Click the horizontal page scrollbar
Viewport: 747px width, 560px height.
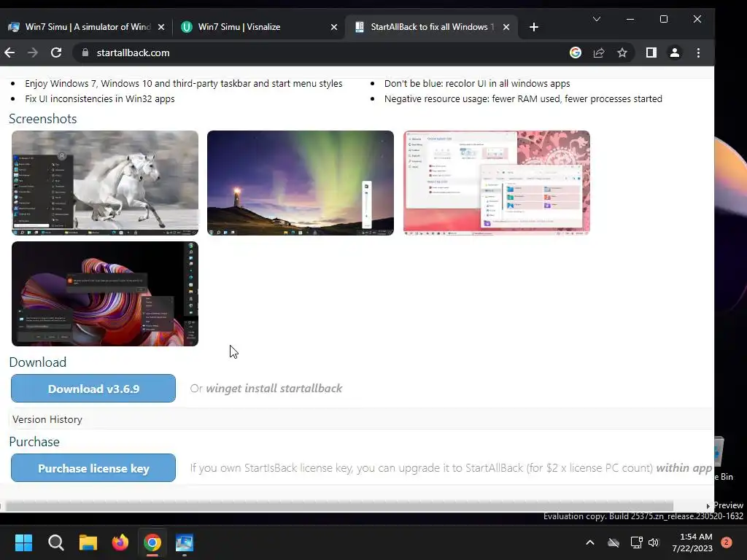338,506
